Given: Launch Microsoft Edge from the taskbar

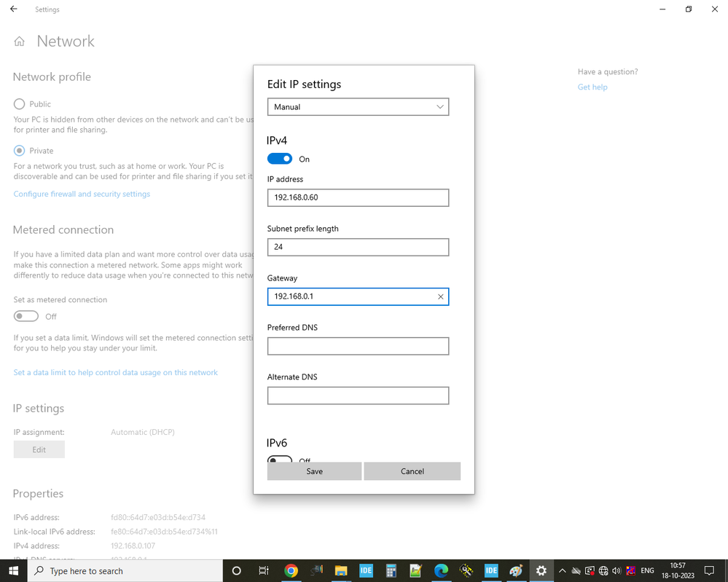Looking at the screenshot, I should click(441, 570).
